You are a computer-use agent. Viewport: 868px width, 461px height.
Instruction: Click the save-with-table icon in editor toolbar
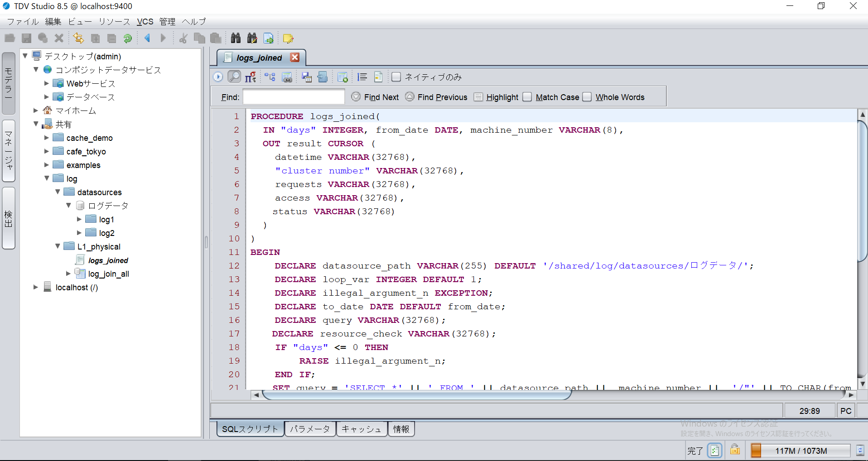[307, 77]
